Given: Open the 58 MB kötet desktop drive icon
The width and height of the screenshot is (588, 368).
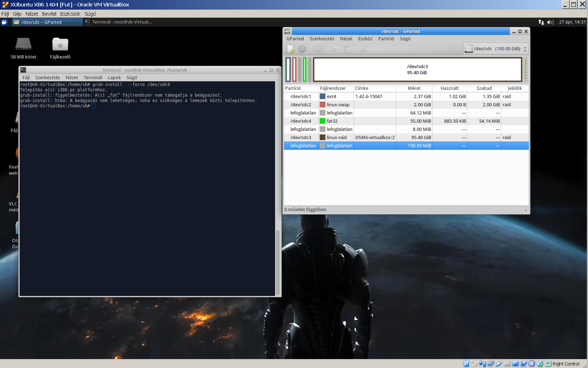Looking at the screenshot, I should coord(24,48).
